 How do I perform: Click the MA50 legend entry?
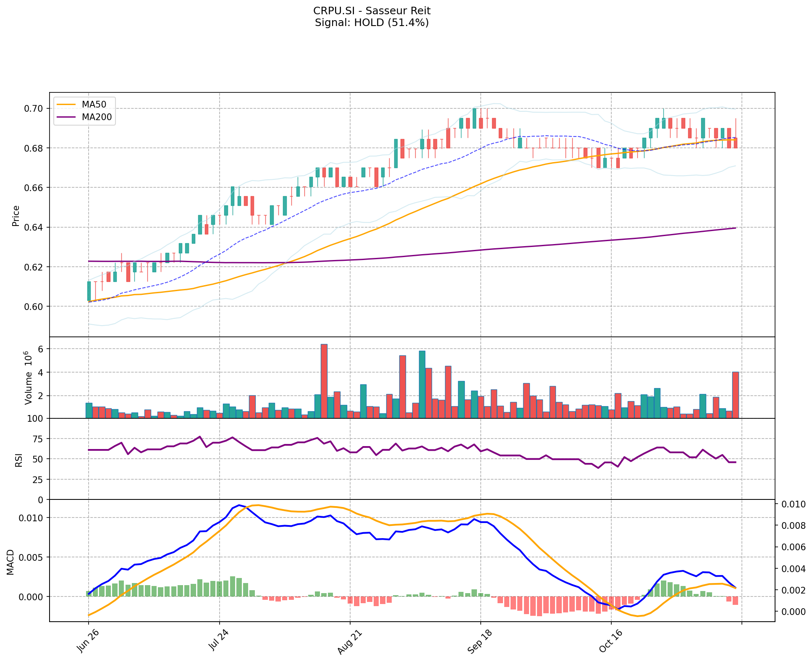coord(94,105)
